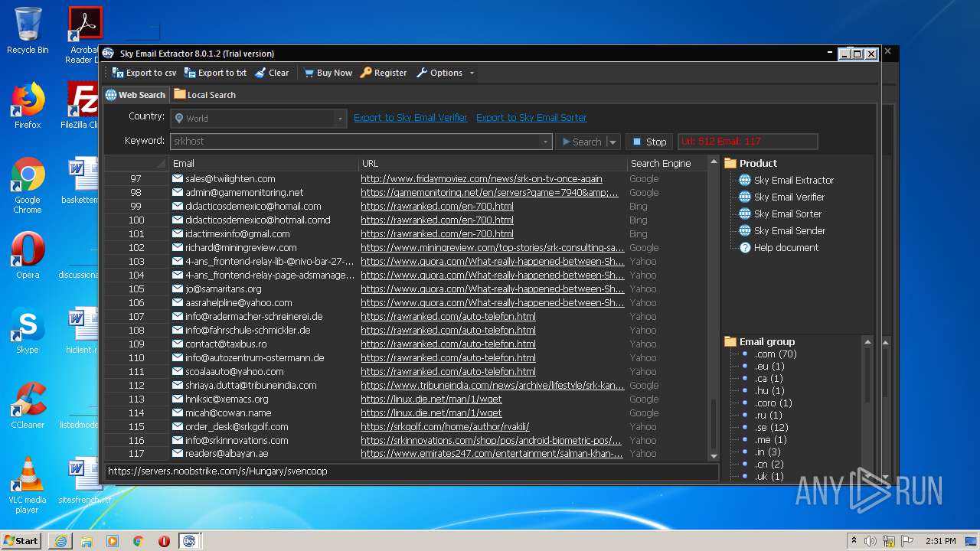Image resolution: width=980 pixels, height=551 pixels.
Task: Open Export to Sky Email Sorter link
Action: click(531, 118)
